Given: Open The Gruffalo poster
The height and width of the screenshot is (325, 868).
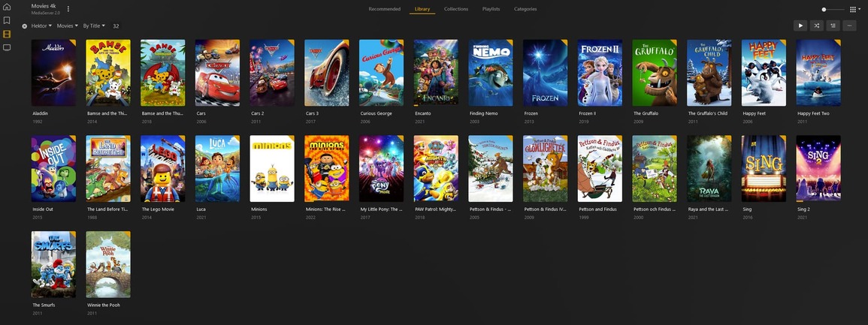Looking at the screenshot, I should pyautogui.click(x=655, y=72).
